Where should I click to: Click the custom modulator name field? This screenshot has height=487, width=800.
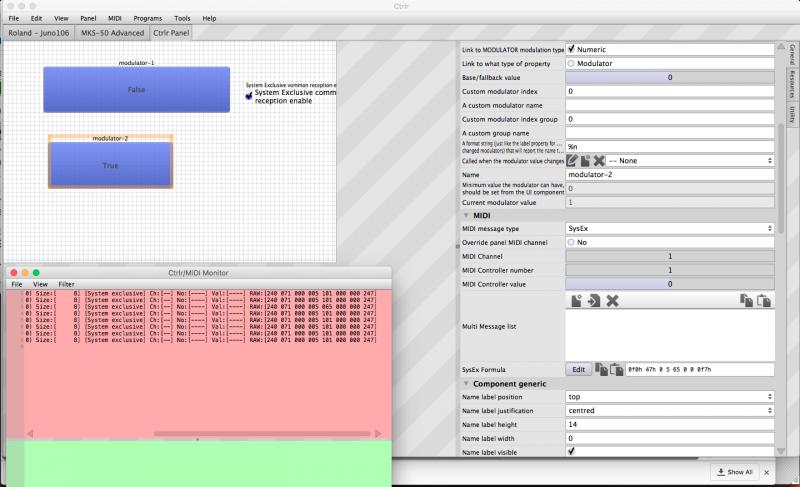point(670,105)
